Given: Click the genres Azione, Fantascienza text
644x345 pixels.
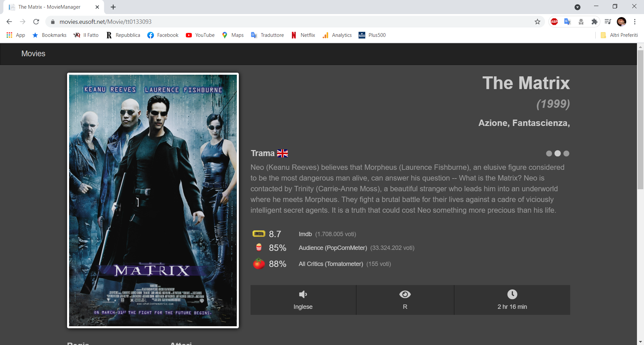Looking at the screenshot, I should pos(524,123).
